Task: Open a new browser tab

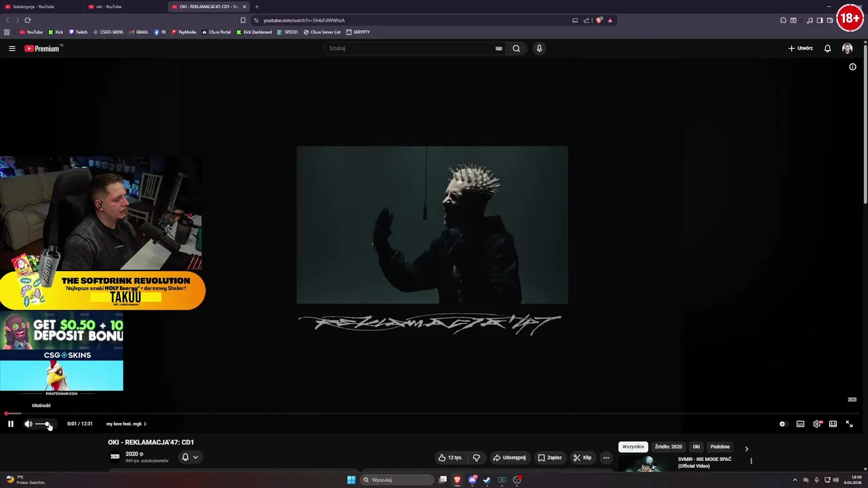Action: [257, 7]
